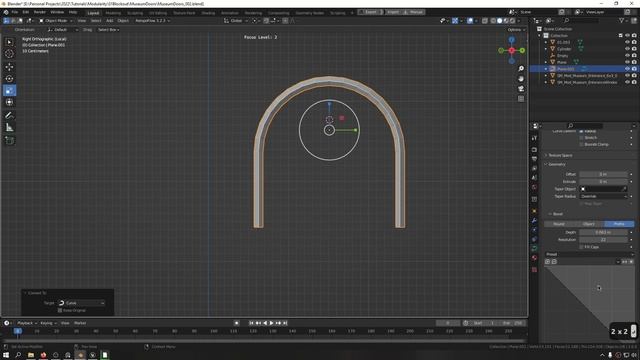Screen dimensions: 640x360
Task: Select the Cursor tool in the toolbar
Action: (x=9, y=54)
